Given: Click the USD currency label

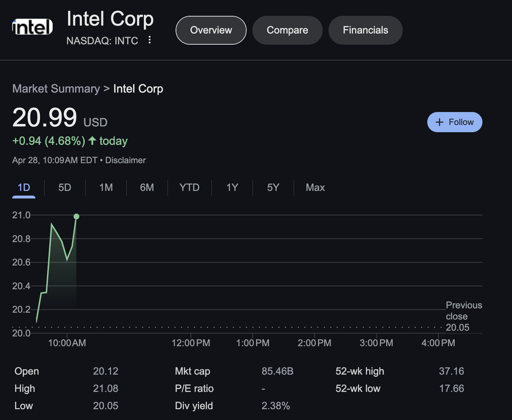Looking at the screenshot, I should [x=96, y=122].
